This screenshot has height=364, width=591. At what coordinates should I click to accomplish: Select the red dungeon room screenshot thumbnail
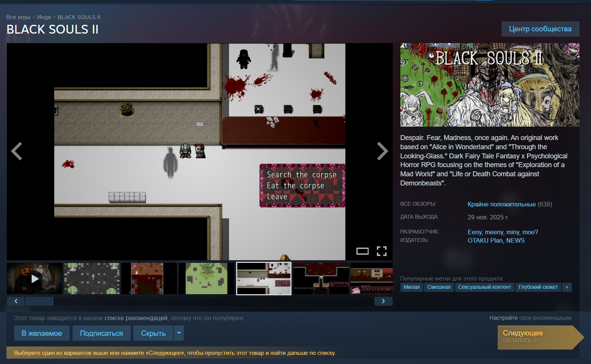point(149,279)
